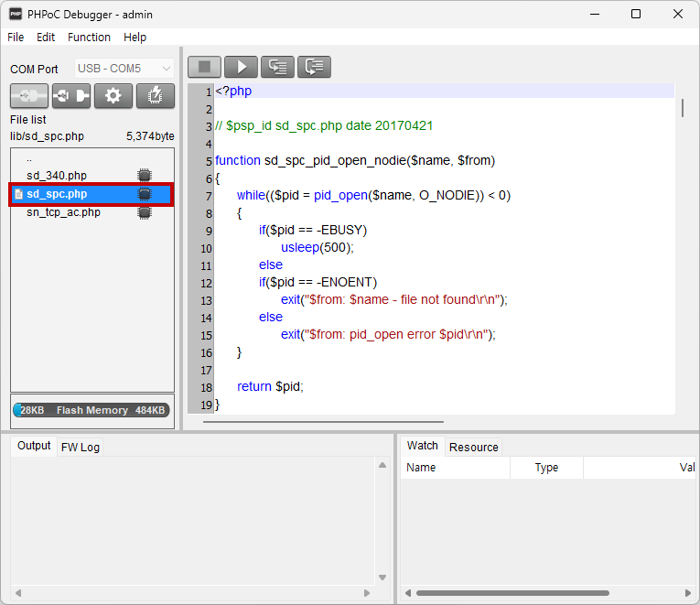
Task: Click the PHPoC app icon in title bar
Action: point(16,14)
